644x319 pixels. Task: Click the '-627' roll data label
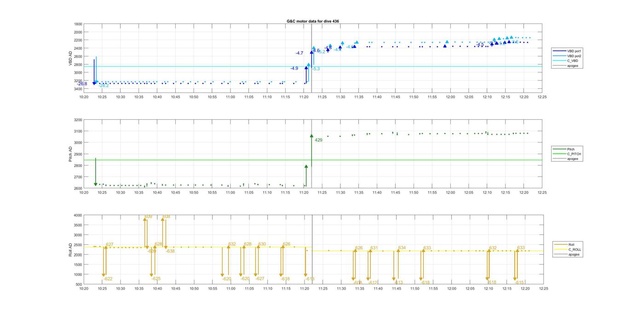coord(260,278)
